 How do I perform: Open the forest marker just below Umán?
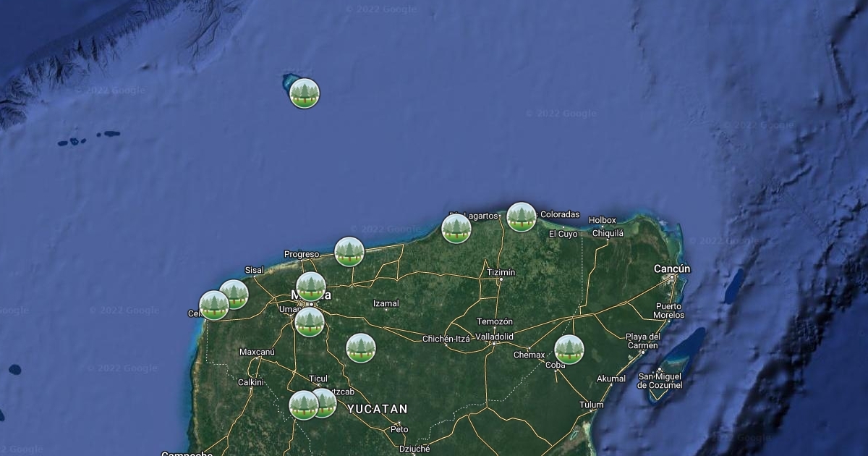tap(310, 322)
